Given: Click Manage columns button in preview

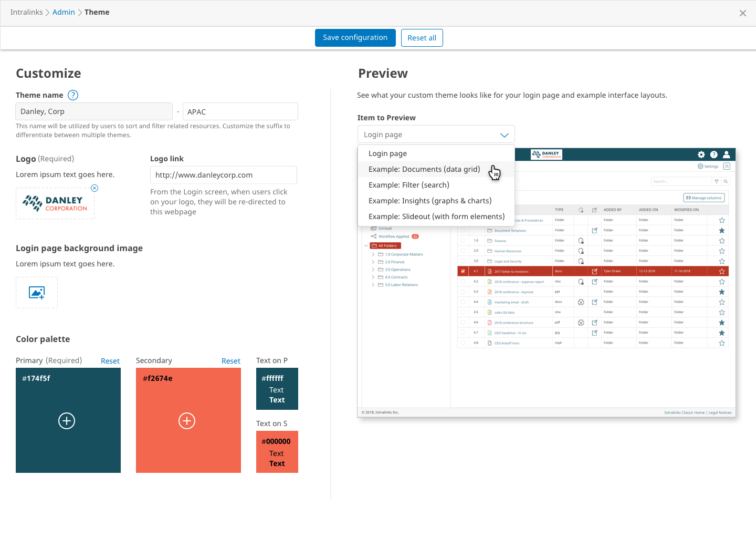Looking at the screenshot, I should (x=704, y=198).
